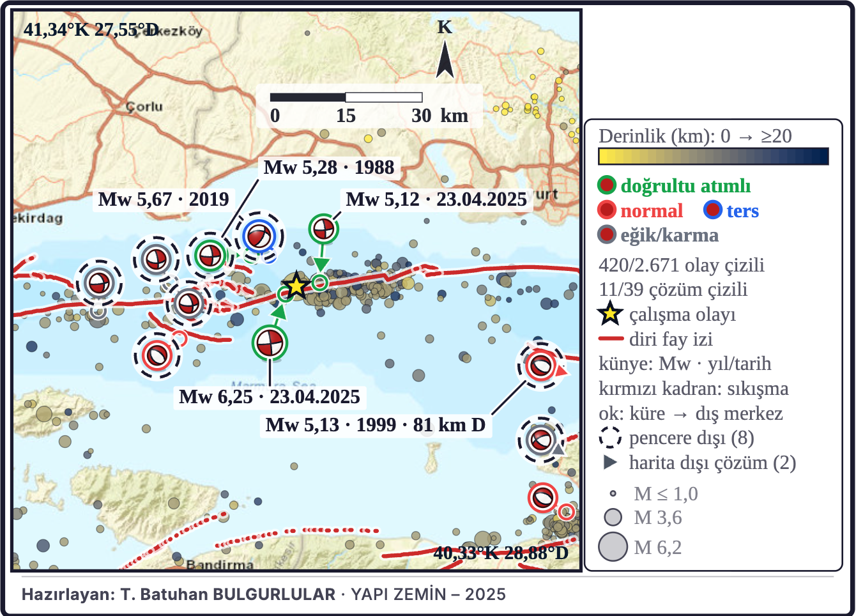Click the gray eğik/karma legend symbol

[606, 235]
